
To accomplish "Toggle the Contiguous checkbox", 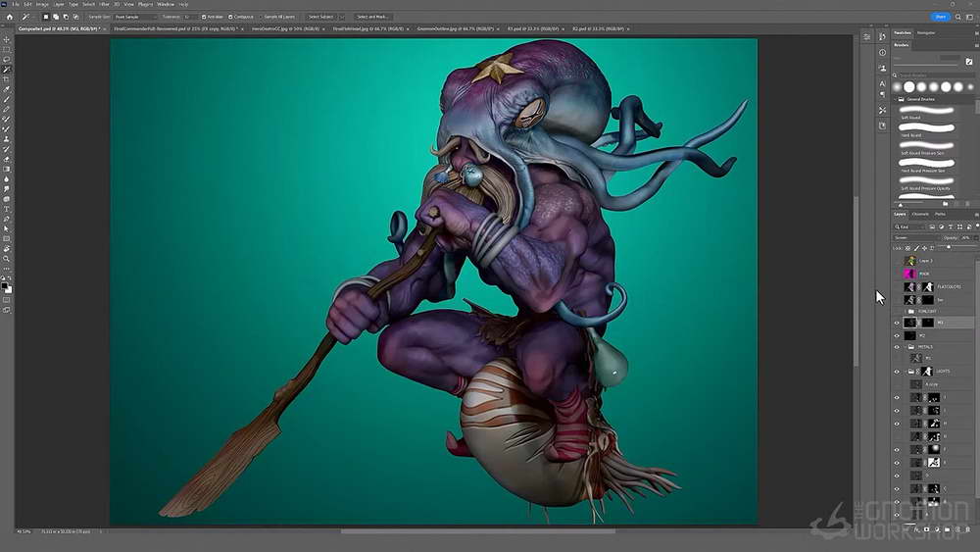I will pyautogui.click(x=230, y=17).
